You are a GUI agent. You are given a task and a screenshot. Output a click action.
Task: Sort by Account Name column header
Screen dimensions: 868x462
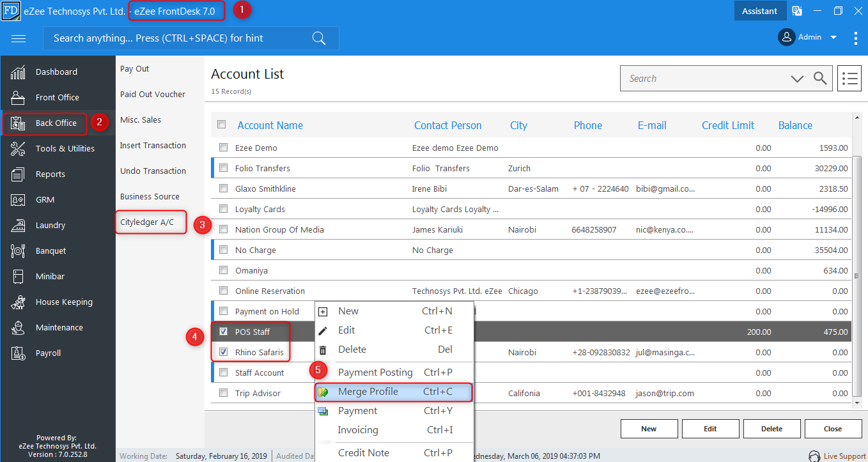270,125
